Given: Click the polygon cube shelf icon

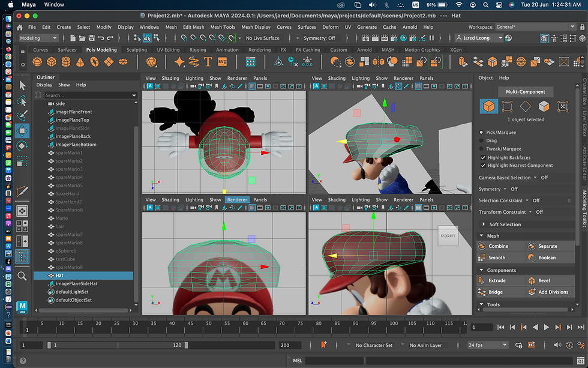Looking at the screenshot, I should click(x=52, y=62).
